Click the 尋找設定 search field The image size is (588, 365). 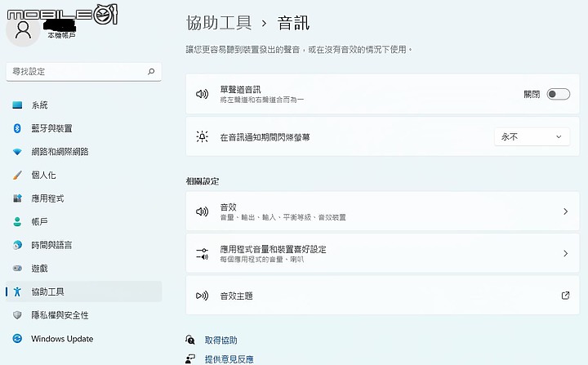(x=83, y=71)
